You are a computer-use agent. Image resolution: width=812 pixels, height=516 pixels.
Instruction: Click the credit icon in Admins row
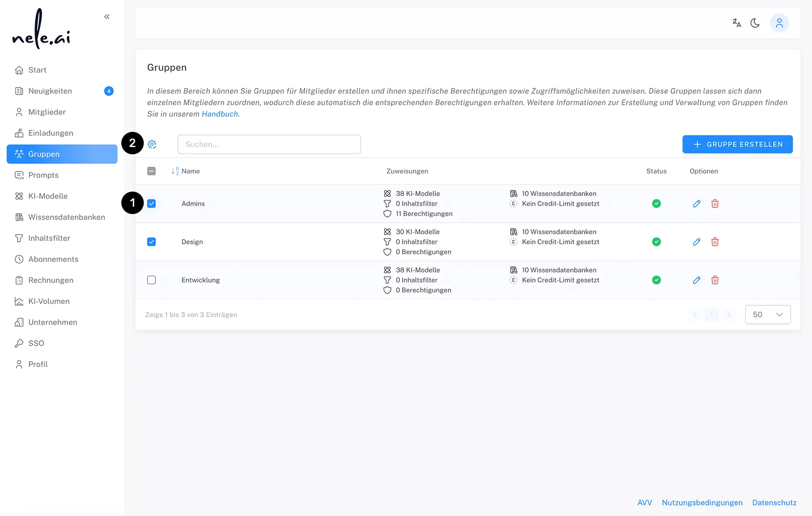513,204
